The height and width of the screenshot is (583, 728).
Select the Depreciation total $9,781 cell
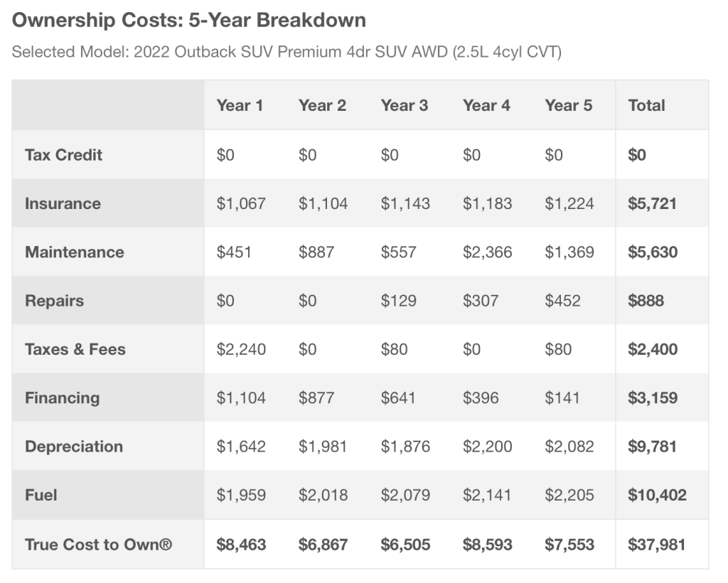653,446
